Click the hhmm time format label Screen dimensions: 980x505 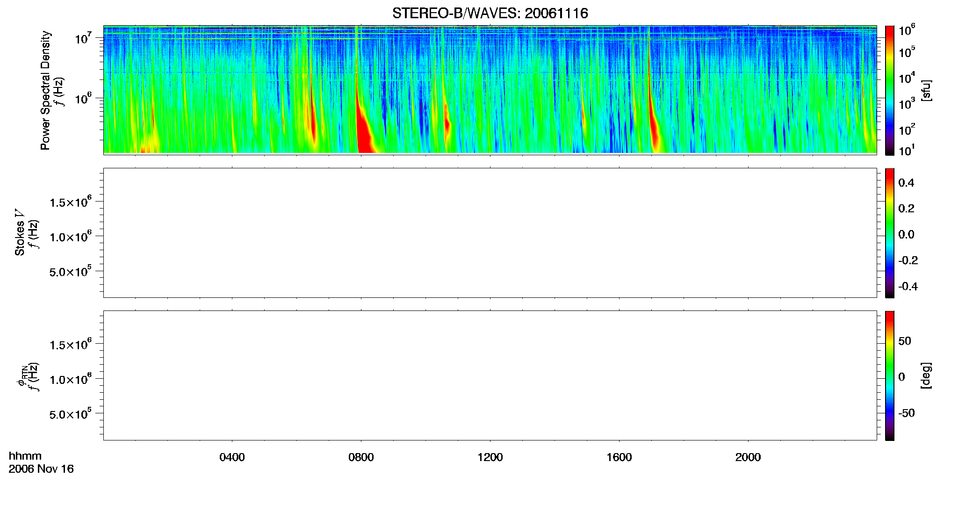pos(25,456)
